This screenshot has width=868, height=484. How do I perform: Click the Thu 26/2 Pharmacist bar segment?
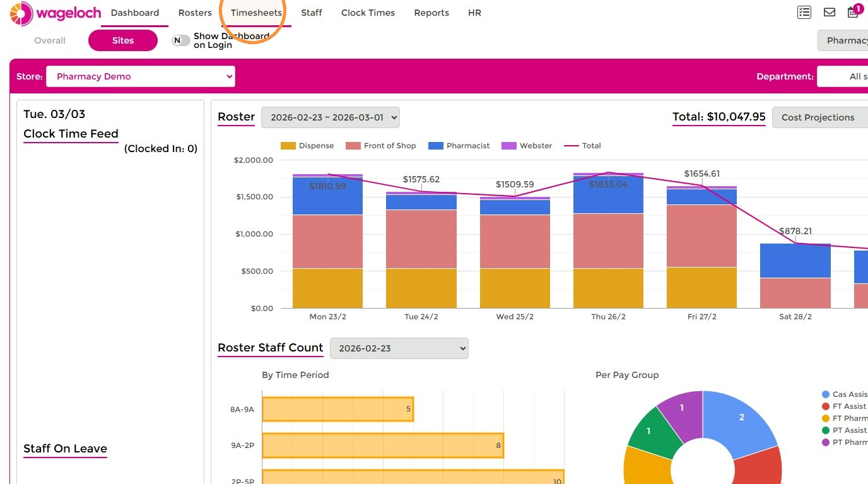coord(609,195)
